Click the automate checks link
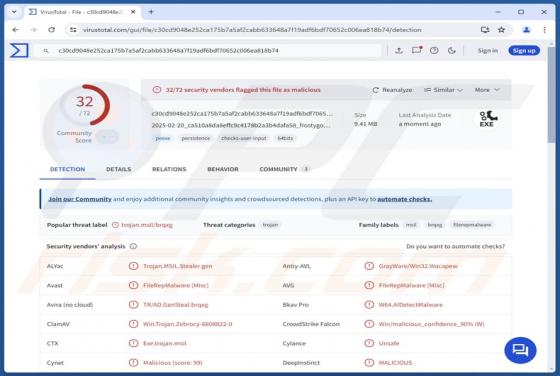 [405, 199]
